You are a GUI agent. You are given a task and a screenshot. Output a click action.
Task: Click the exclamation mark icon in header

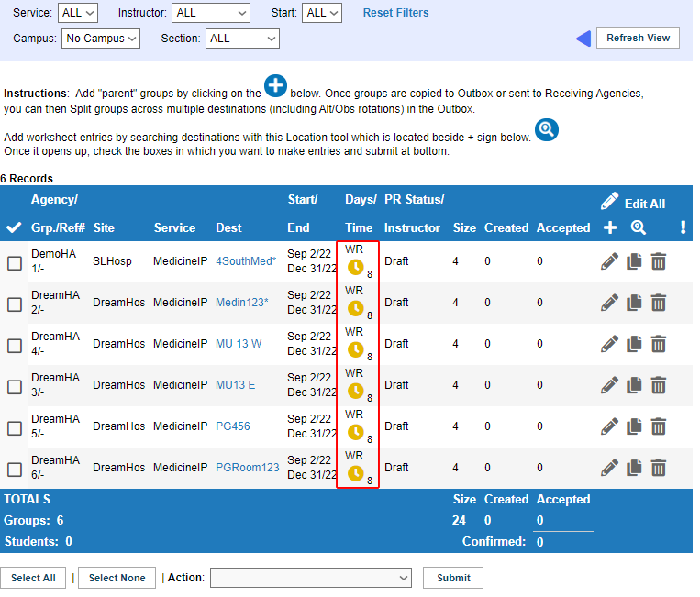click(683, 227)
